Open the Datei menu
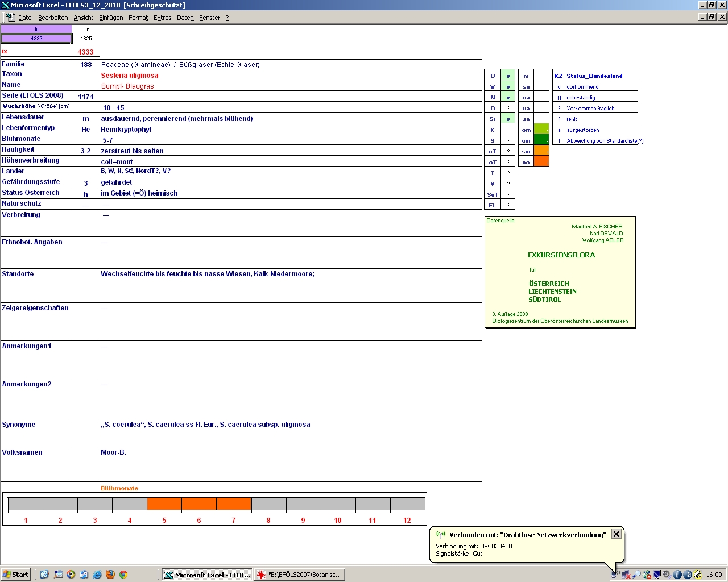Screen dimensions: 728x582 (26, 18)
